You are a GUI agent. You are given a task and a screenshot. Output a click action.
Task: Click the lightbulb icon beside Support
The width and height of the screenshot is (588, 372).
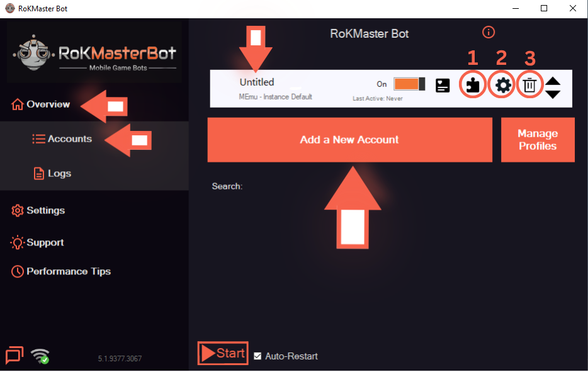[x=17, y=242]
